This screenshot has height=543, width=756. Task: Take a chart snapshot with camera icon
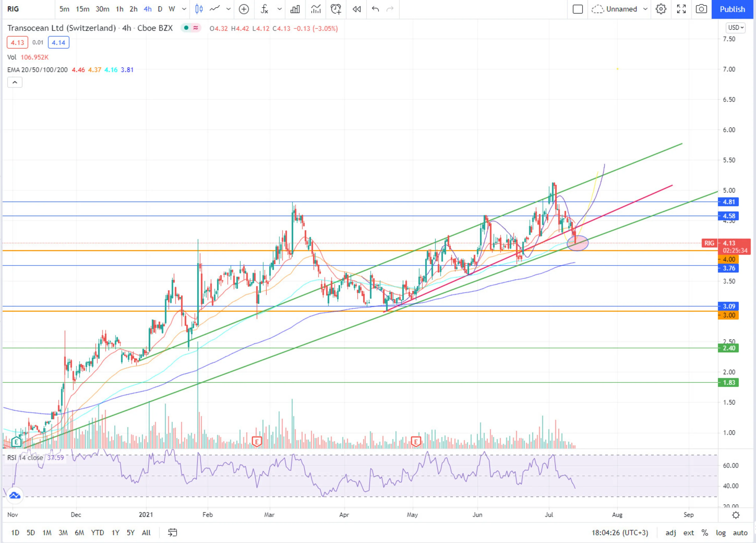[701, 9]
